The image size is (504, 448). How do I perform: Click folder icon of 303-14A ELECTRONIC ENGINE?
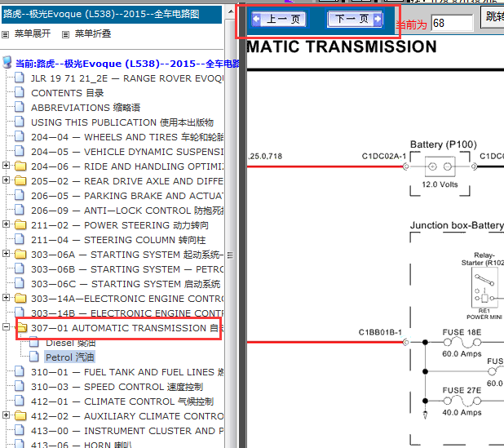[x=20, y=299]
